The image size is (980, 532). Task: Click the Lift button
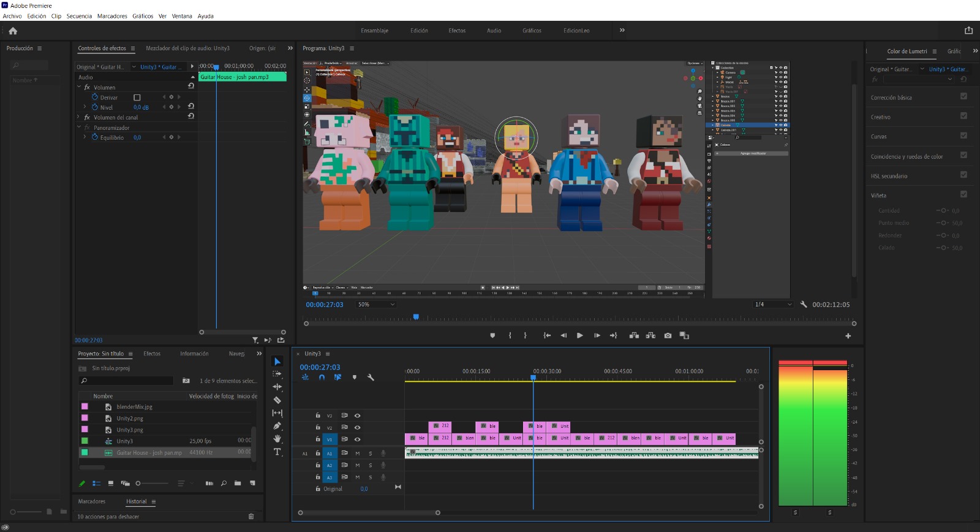(x=634, y=335)
